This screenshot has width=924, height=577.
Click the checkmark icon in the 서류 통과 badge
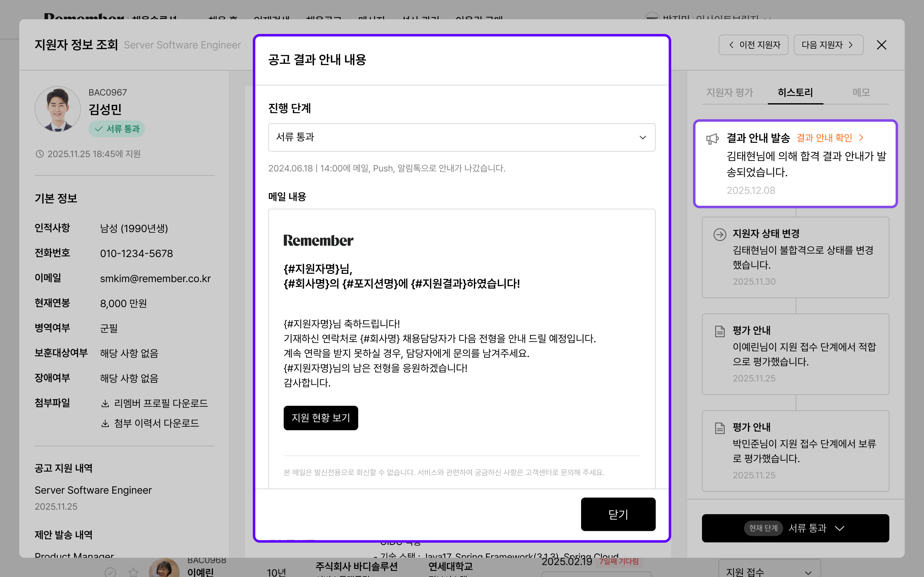pyautogui.click(x=98, y=129)
